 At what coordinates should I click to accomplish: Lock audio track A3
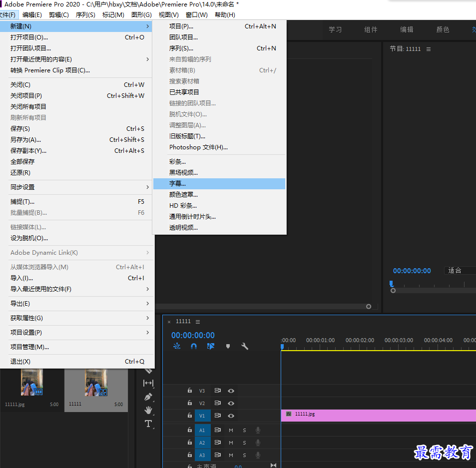pos(190,455)
